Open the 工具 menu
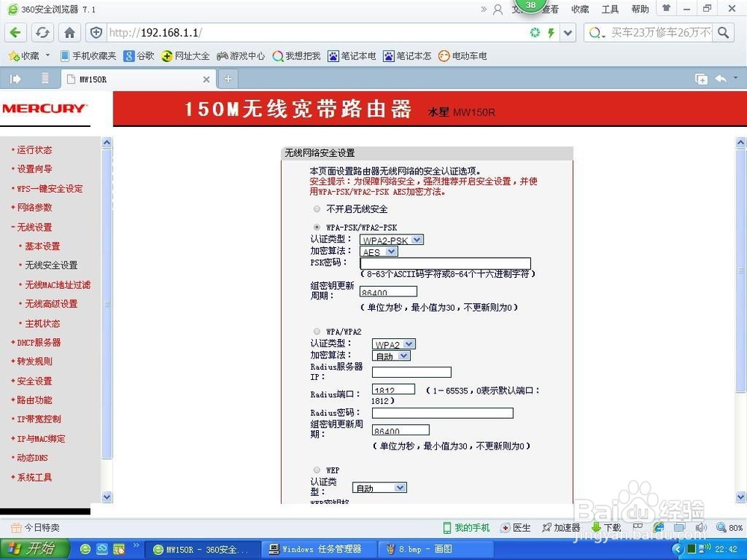Image resolution: width=747 pixels, height=560 pixels. point(610,9)
